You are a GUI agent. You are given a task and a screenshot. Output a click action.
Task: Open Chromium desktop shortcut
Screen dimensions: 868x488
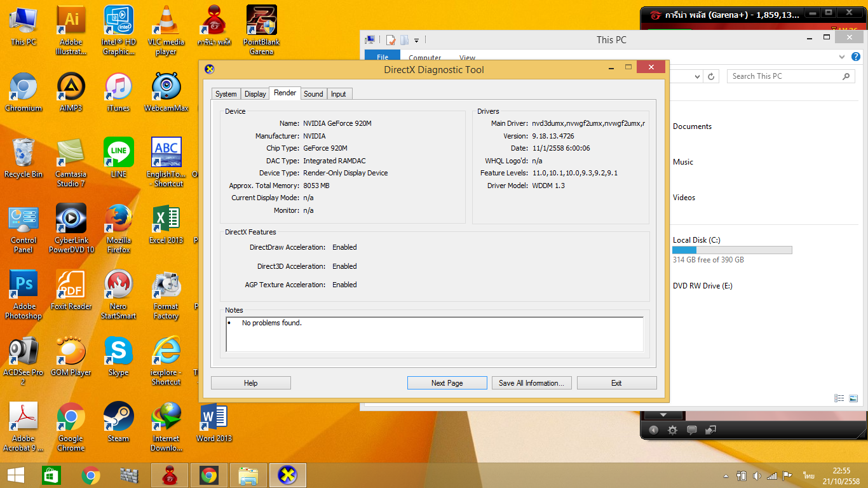click(x=24, y=91)
